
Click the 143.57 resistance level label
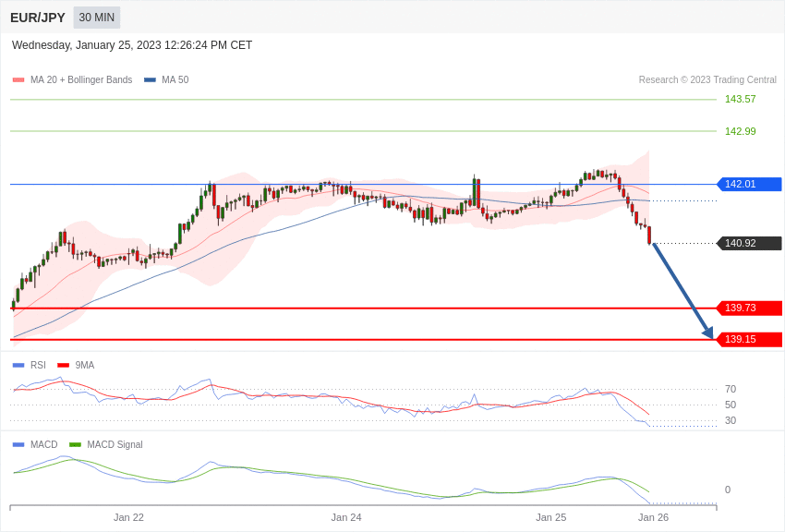pos(740,99)
